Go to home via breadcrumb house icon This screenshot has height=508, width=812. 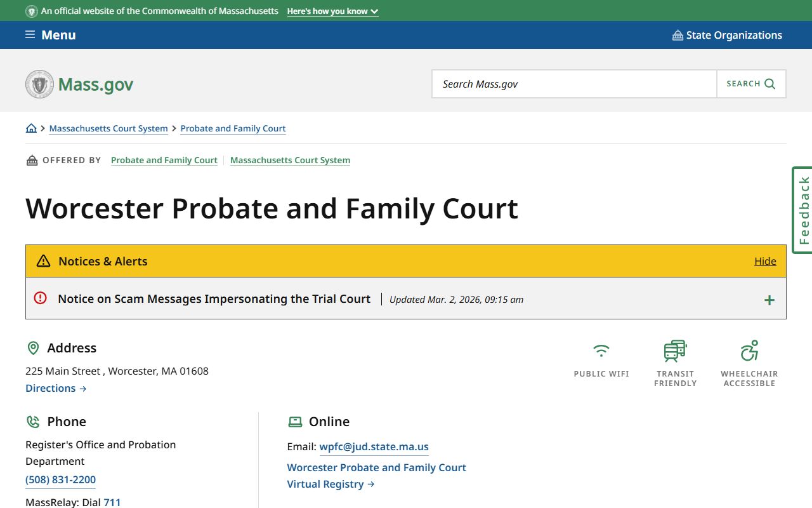[31, 128]
